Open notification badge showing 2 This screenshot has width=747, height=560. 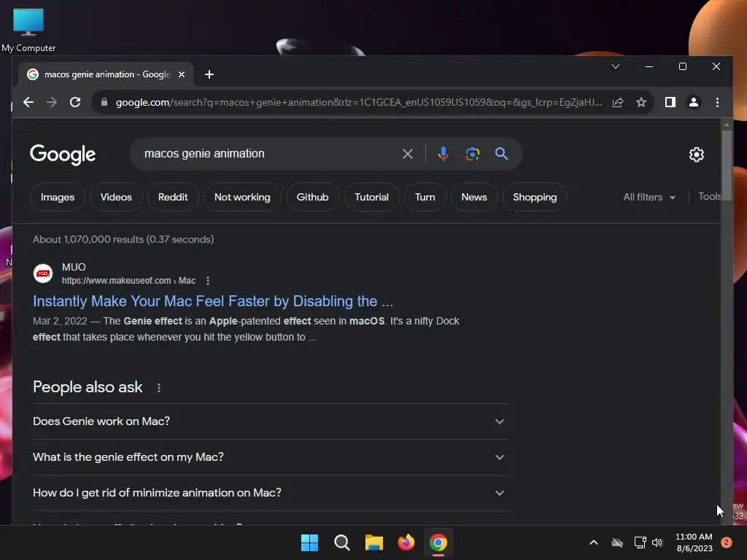(x=727, y=542)
